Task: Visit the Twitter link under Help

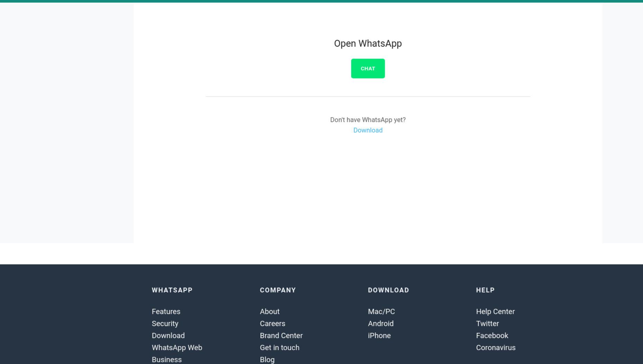Action: tap(487, 324)
